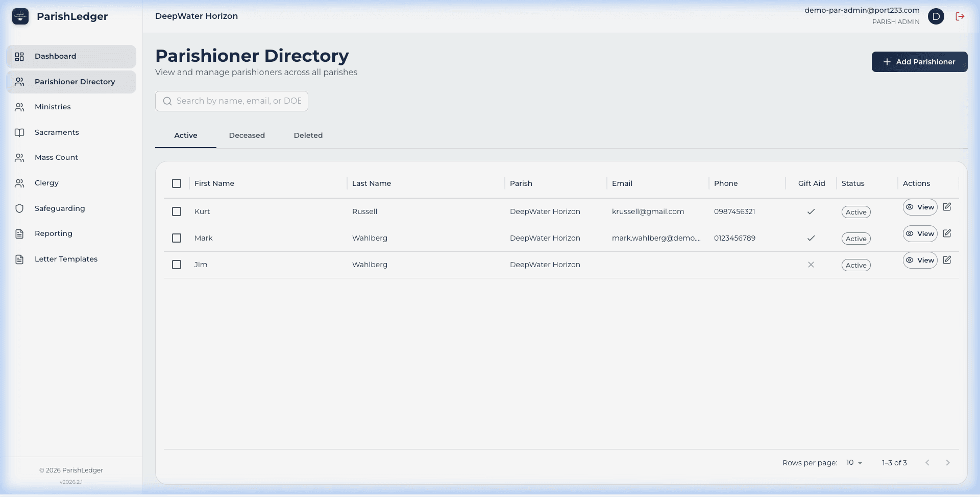
Task: Toggle the select-all checkbox in the table header
Action: 177,183
